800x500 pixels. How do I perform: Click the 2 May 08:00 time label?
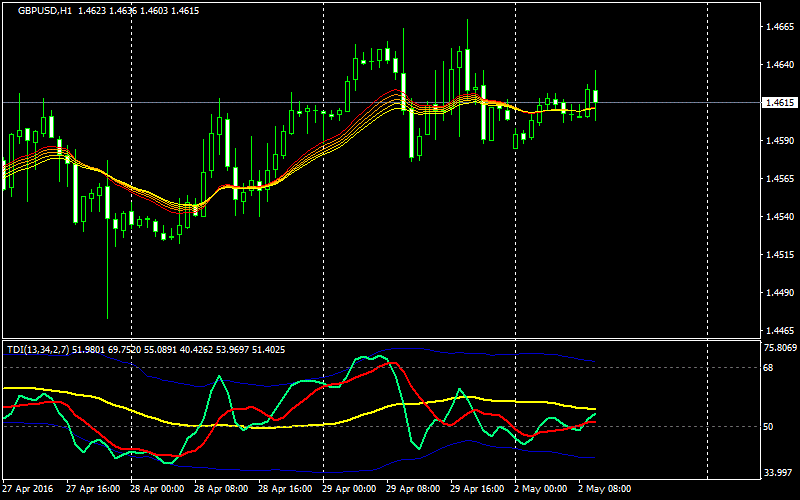click(605, 489)
